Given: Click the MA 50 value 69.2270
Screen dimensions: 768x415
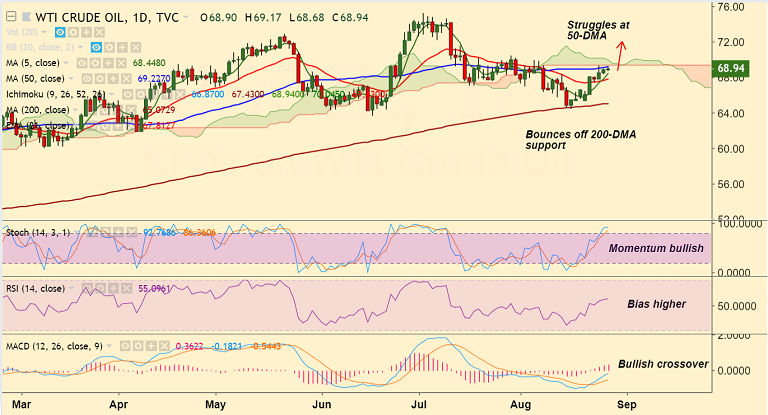Looking at the screenshot, I should click(x=154, y=79).
